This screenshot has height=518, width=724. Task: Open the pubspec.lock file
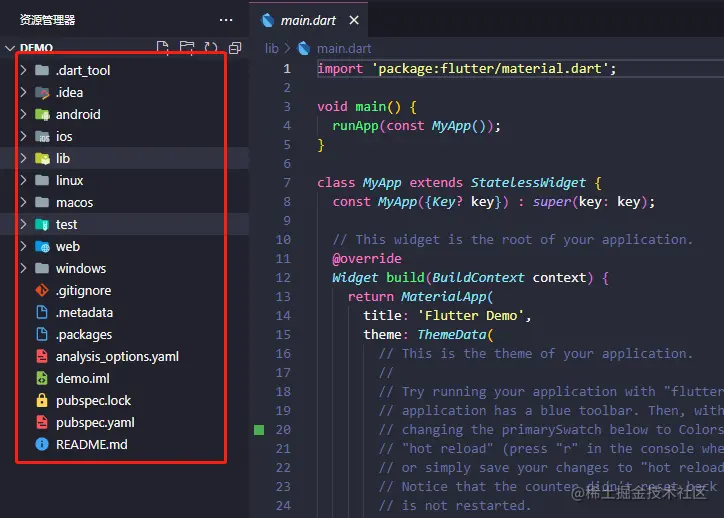[x=93, y=401]
